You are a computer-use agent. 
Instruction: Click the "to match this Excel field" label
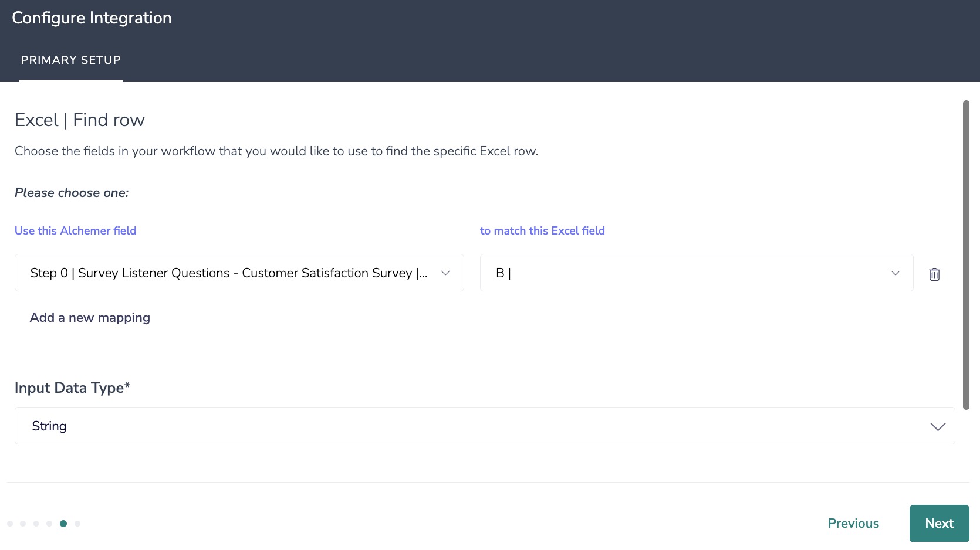coord(542,230)
